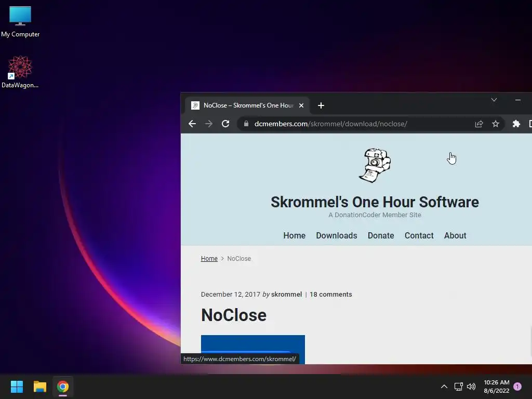The width and height of the screenshot is (532, 399).
Task: Open the Contact menu item
Action: click(419, 235)
